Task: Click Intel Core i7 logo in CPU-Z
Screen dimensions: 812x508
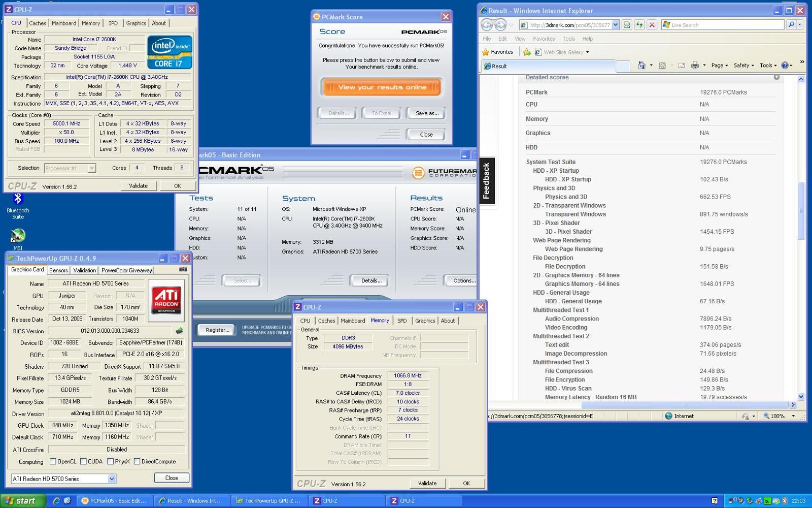Action: (x=170, y=52)
